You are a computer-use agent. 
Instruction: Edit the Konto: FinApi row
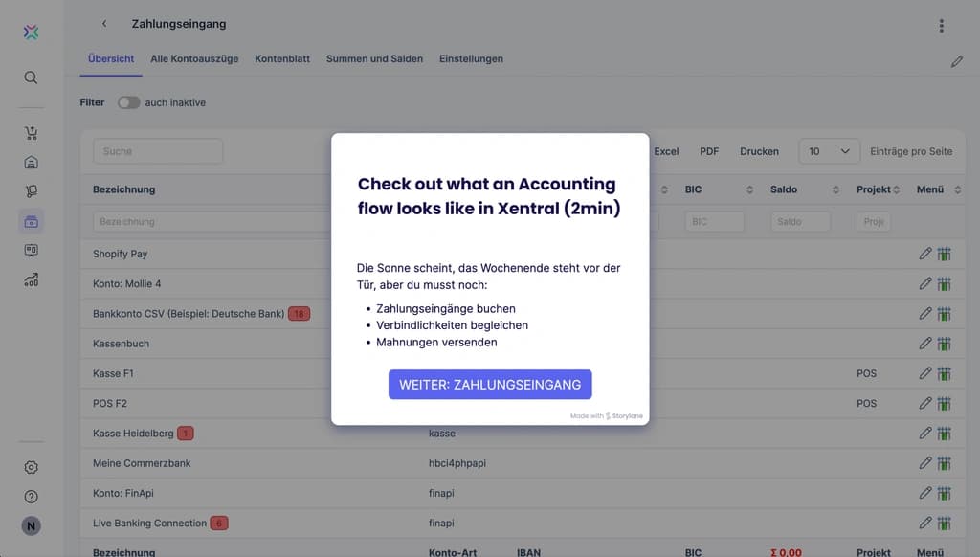pos(925,493)
